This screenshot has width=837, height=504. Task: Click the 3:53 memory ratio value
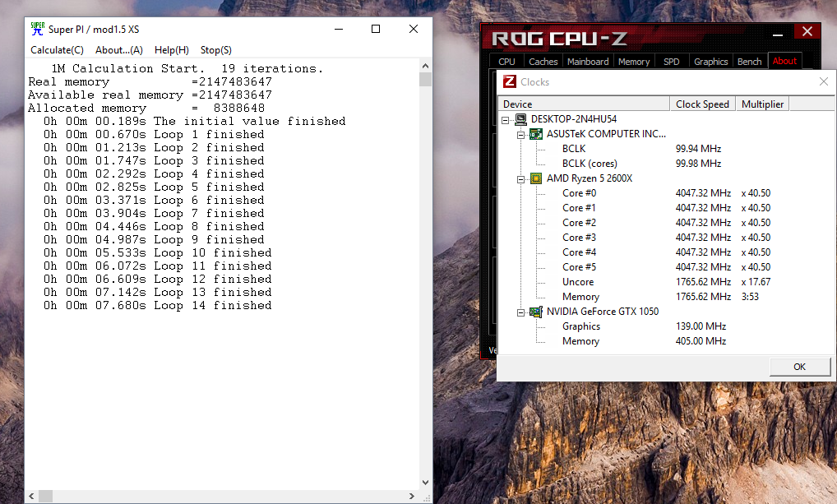(750, 297)
